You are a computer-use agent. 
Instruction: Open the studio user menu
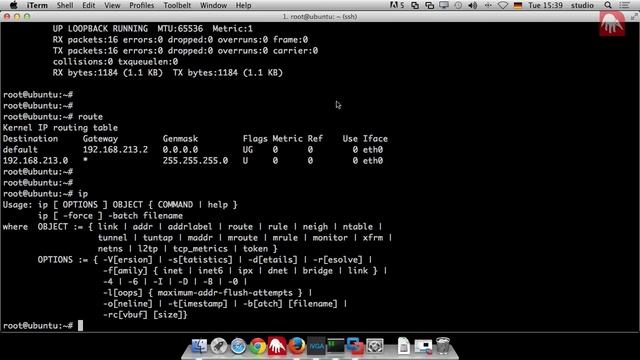(582, 5)
